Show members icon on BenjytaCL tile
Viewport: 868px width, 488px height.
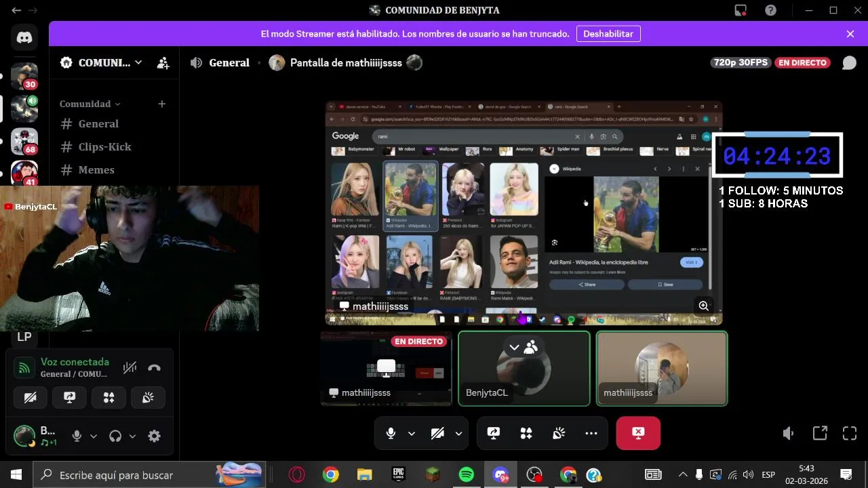(x=531, y=347)
